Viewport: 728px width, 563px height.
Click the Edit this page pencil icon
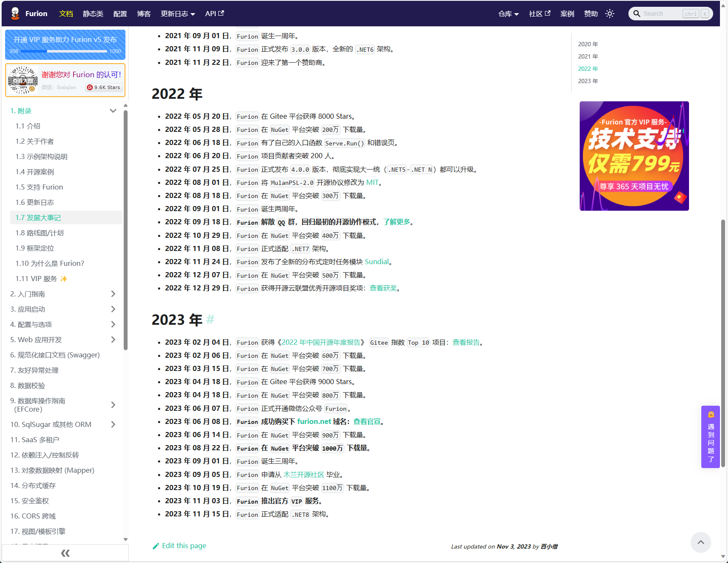point(156,546)
